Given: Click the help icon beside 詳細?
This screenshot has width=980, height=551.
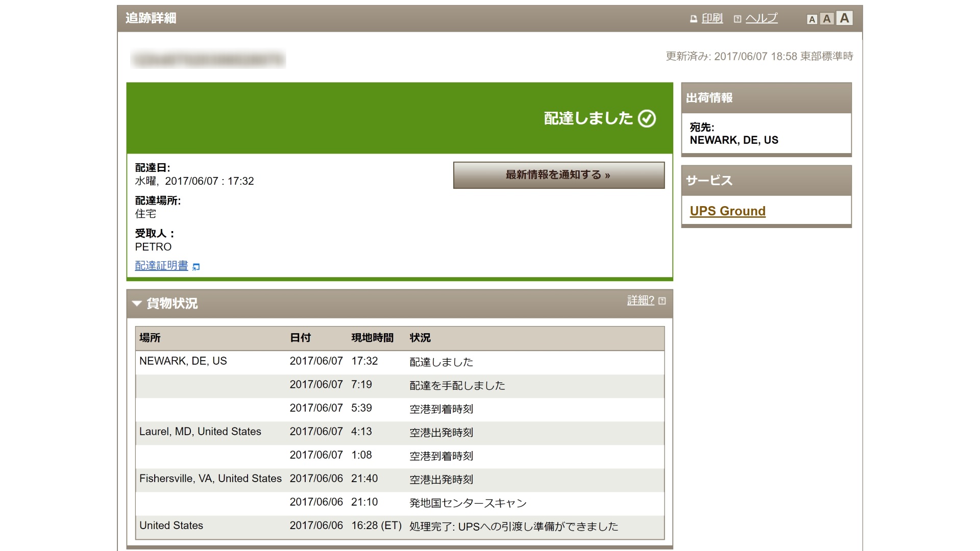Looking at the screenshot, I should (x=662, y=301).
